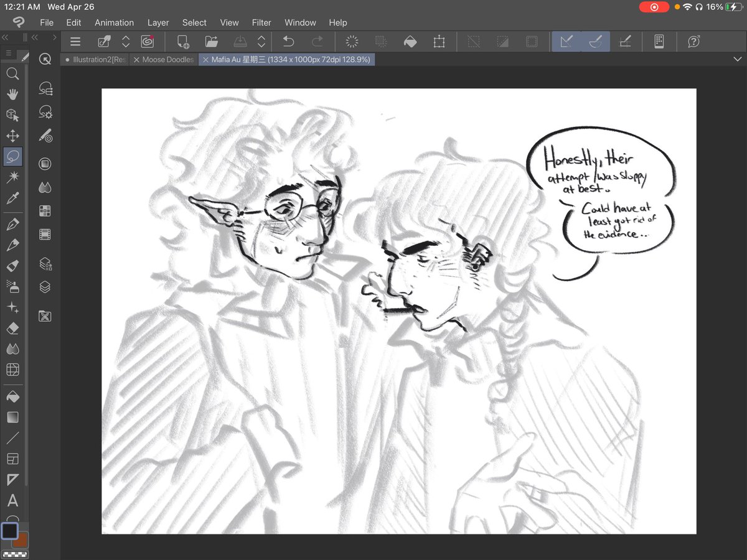Select the Airbrush spray tool
Screen dimensions: 747x560
(x=12, y=286)
